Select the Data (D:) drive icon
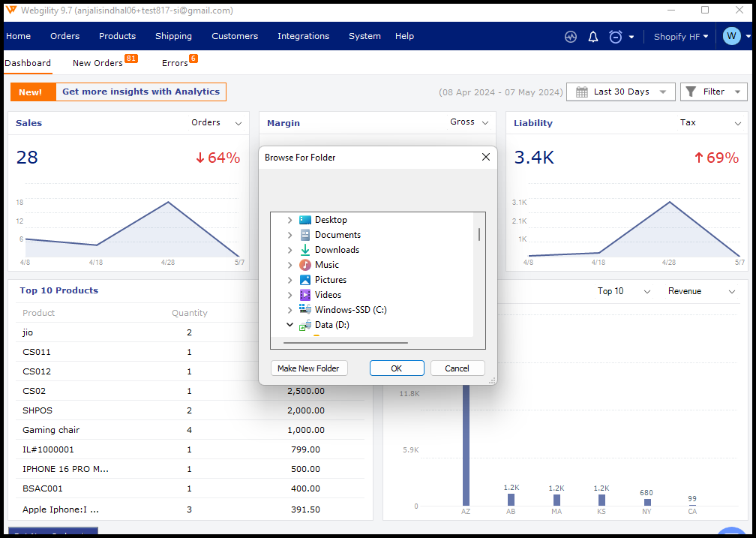This screenshot has width=756, height=538. 304,325
